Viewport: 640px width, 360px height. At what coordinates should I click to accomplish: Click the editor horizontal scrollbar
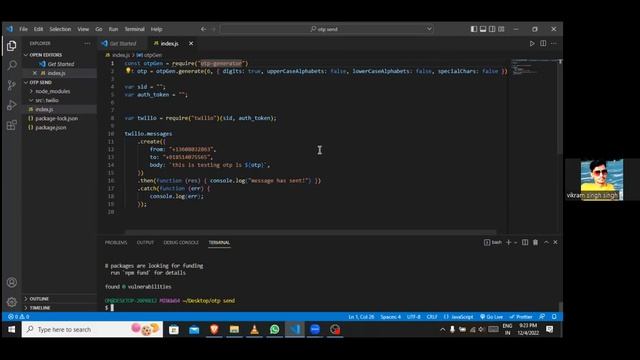point(310,232)
